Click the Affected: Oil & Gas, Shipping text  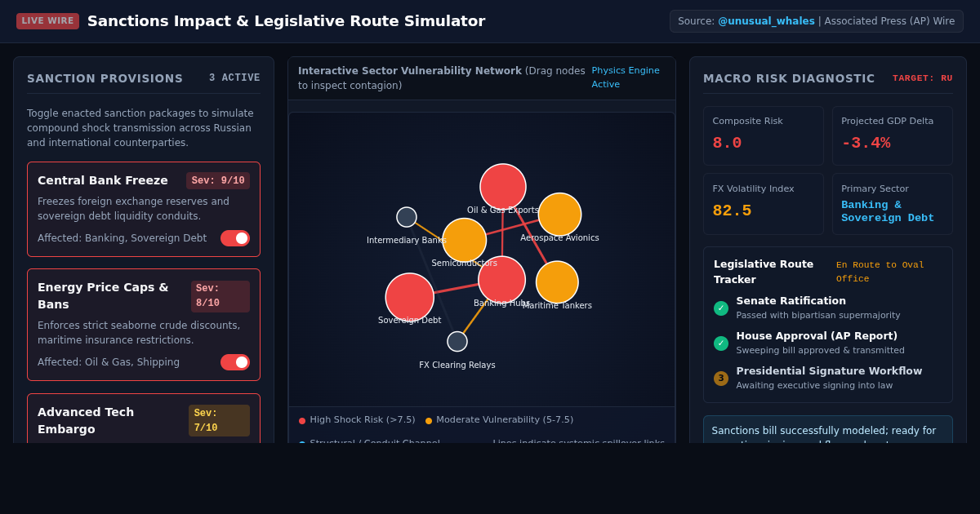(109, 362)
